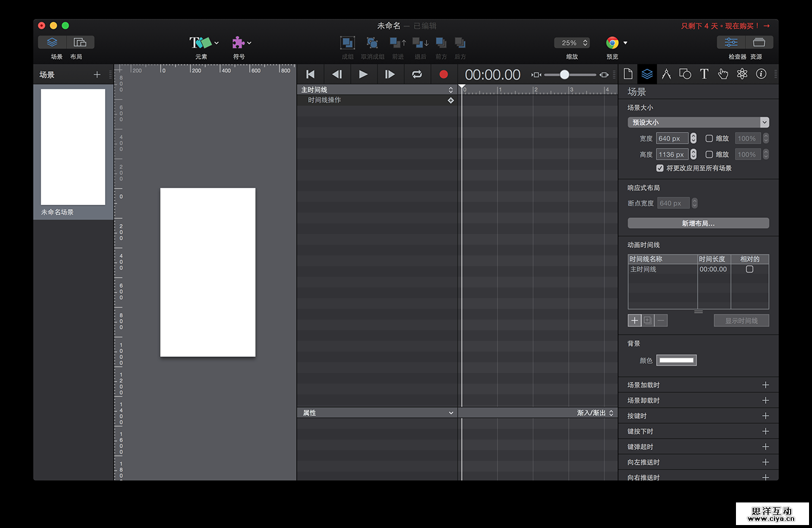Click the 元素 (Elements) toolbar icon

201,43
